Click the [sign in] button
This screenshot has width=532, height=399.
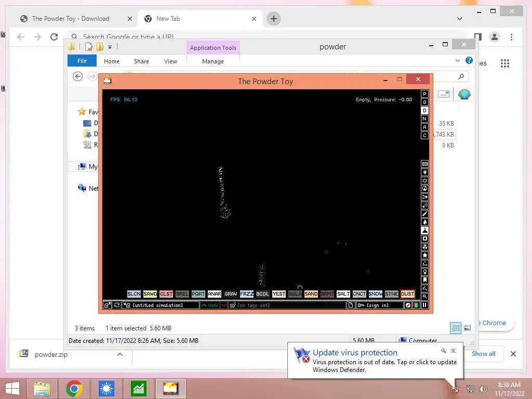[x=380, y=305]
